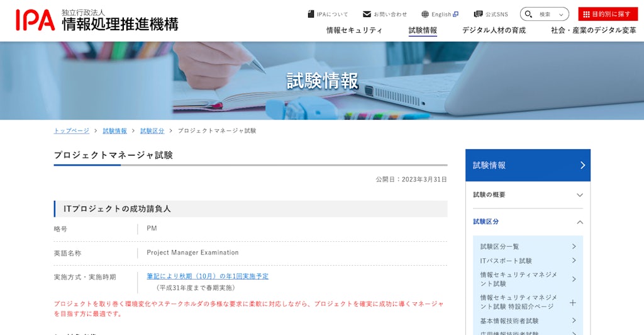Click the 試験の概要 sidebar label

pos(489,195)
